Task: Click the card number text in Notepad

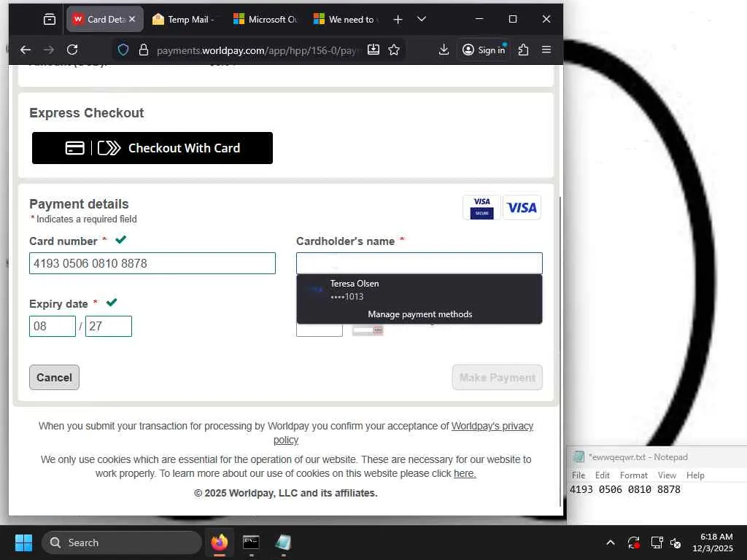Action: (625, 489)
